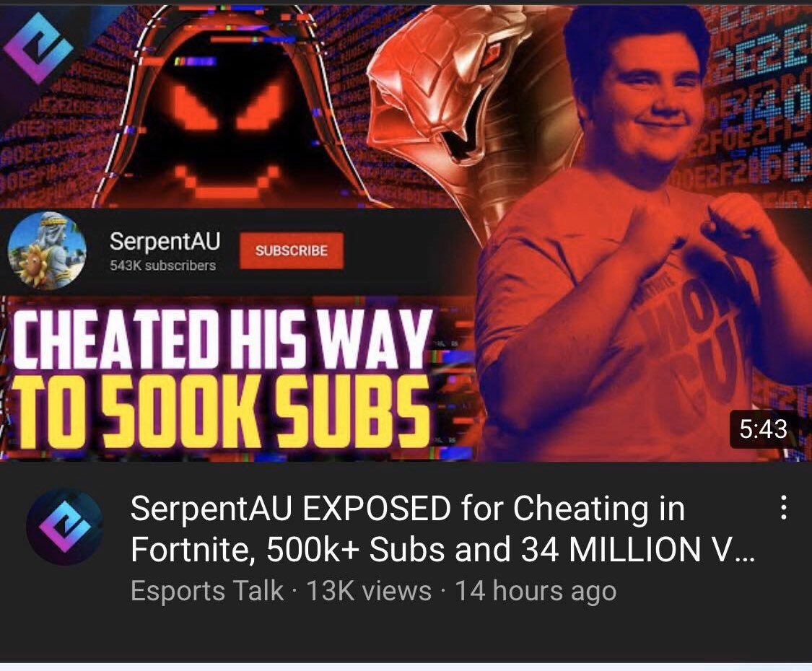Open the three-dot video options menu
Viewport: 812px width, 671px height.
784,507
